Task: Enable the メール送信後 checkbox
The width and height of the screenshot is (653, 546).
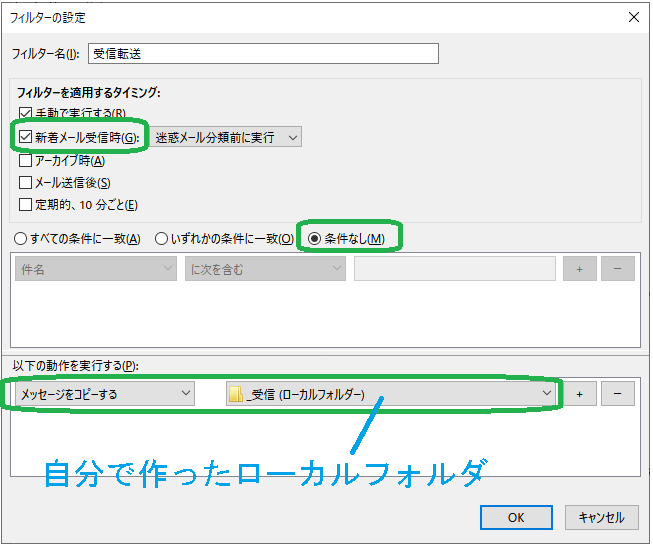Action: [x=26, y=182]
